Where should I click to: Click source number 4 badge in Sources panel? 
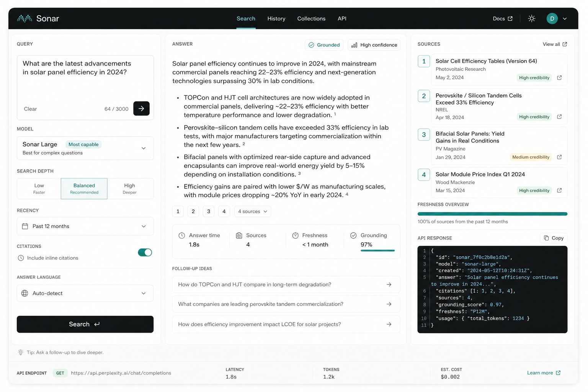pos(424,175)
